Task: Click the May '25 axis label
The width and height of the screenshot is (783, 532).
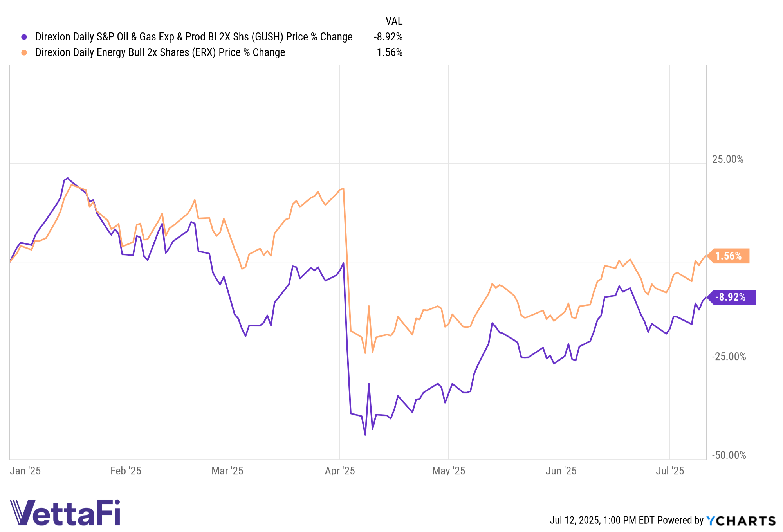Action: (x=449, y=471)
